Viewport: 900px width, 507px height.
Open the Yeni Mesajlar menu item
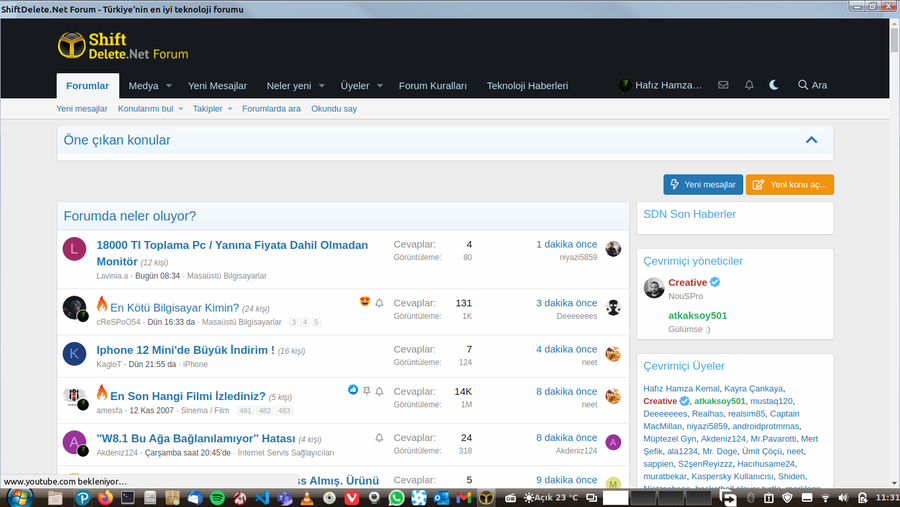pyautogui.click(x=217, y=86)
